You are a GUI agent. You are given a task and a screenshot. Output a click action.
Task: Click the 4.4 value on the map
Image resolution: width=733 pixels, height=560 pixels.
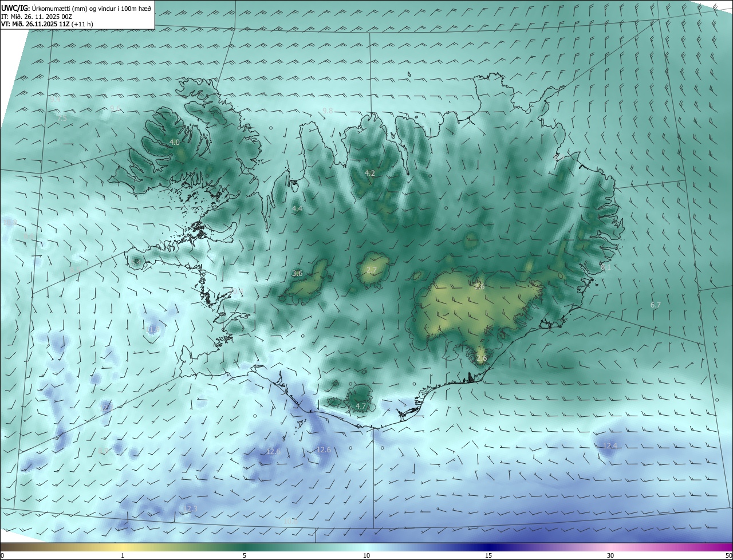click(x=297, y=210)
